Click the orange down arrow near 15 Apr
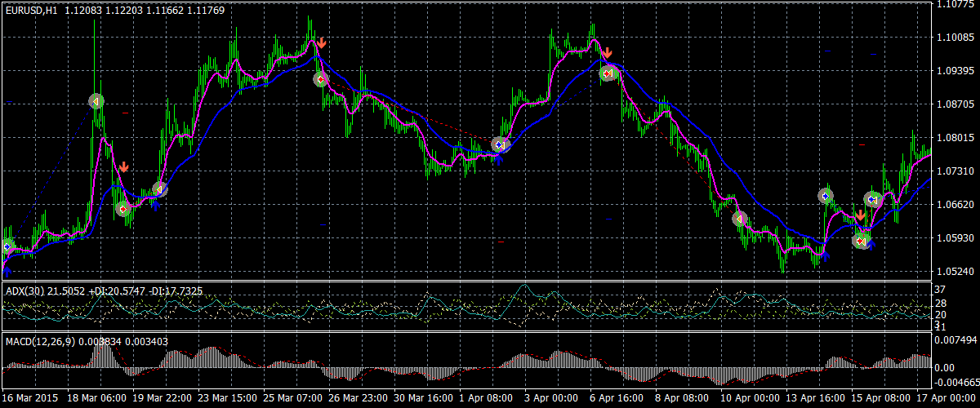This screenshot has height=408, width=980. point(861,215)
